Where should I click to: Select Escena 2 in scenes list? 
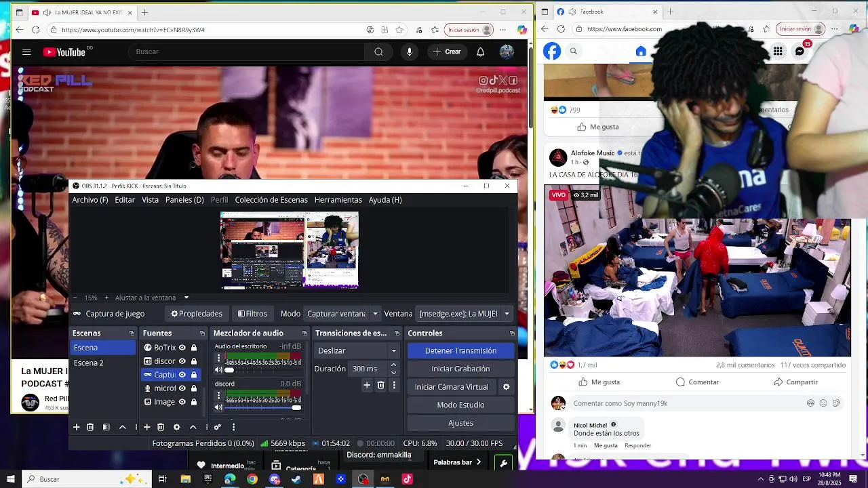click(x=103, y=363)
